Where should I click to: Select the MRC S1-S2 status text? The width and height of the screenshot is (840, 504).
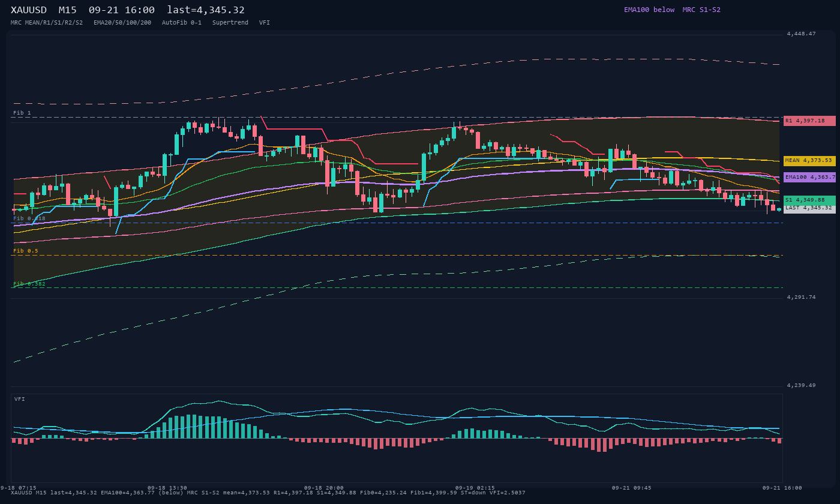(701, 10)
